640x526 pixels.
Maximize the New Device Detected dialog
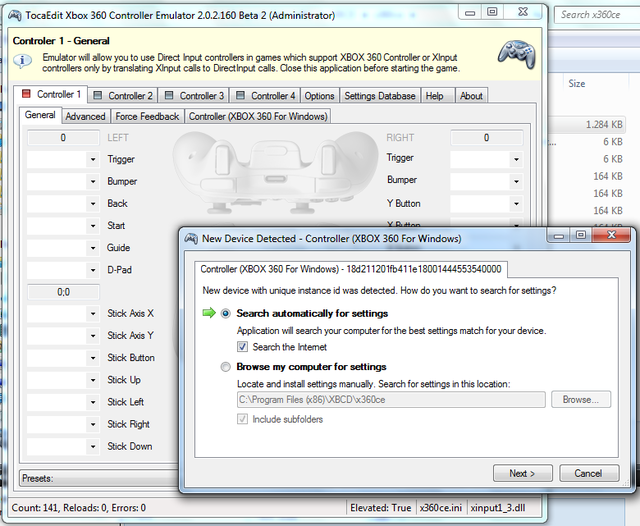pos(581,235)
